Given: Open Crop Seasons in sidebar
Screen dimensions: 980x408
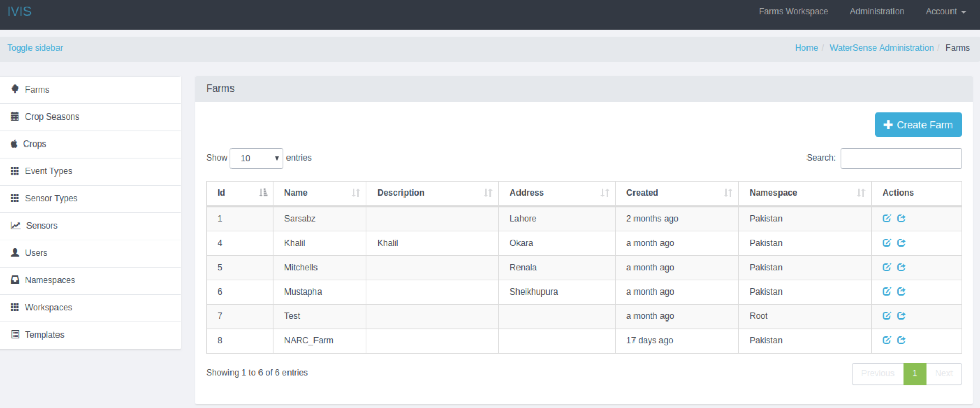Looking at the screenshot, I should pyautogui.click(x=52, y=116).
